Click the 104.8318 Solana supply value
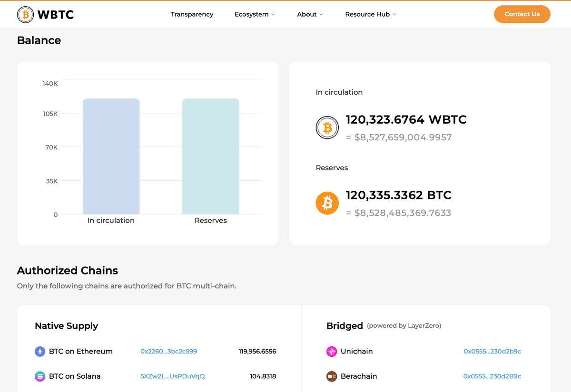This screenshot has height=392, width=571. tap(263, 376)
